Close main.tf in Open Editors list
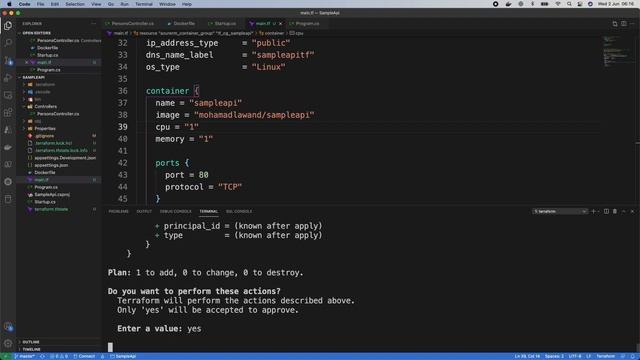Viewport: 640px width, 360px height. (27, 62)
